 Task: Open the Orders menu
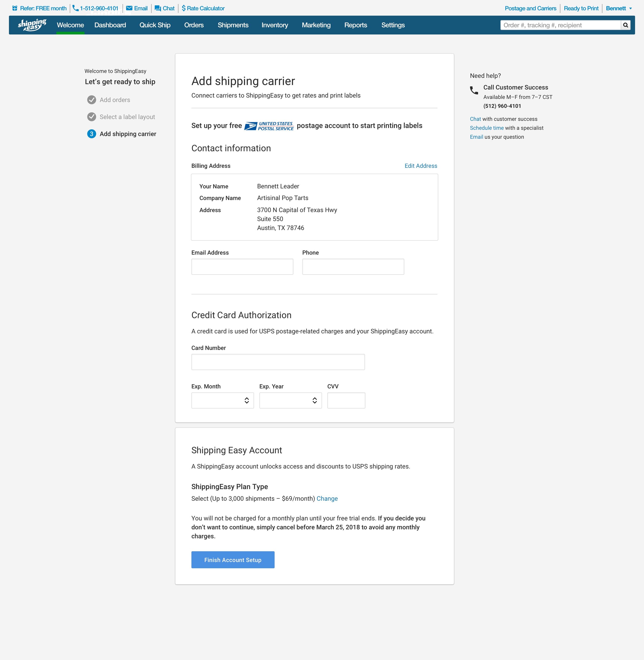pos(194,25)
